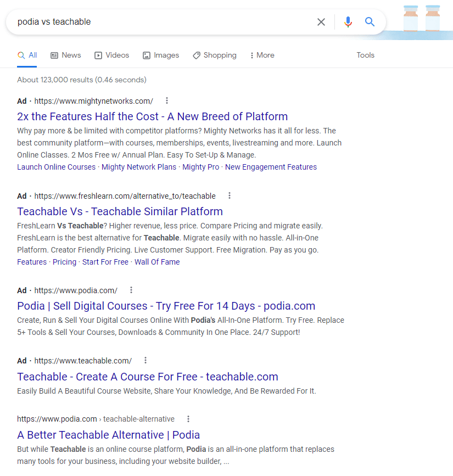Clear the search box with the X icon
The height and width of the screenshot is (476, 453).
(x=321, y=22)
